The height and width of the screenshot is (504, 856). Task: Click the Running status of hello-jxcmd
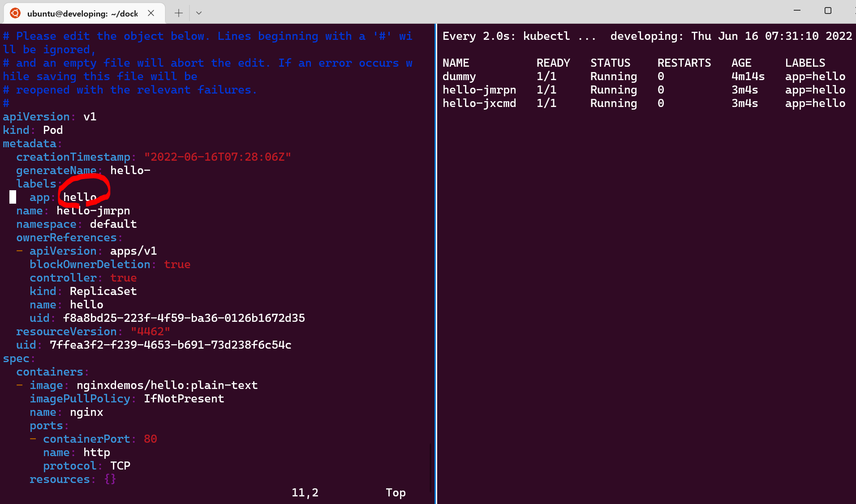click(x=614, y=103)
